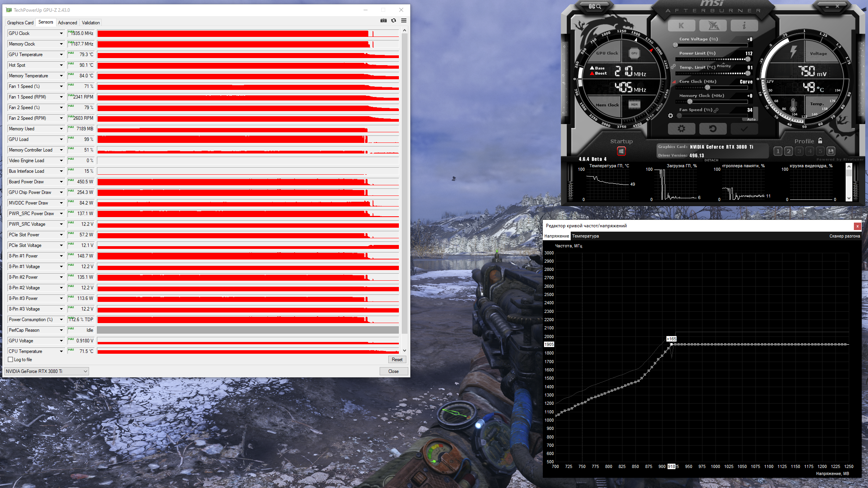
Task: Open the GPU-Z hamburger menu
Action: coord(404,20)
